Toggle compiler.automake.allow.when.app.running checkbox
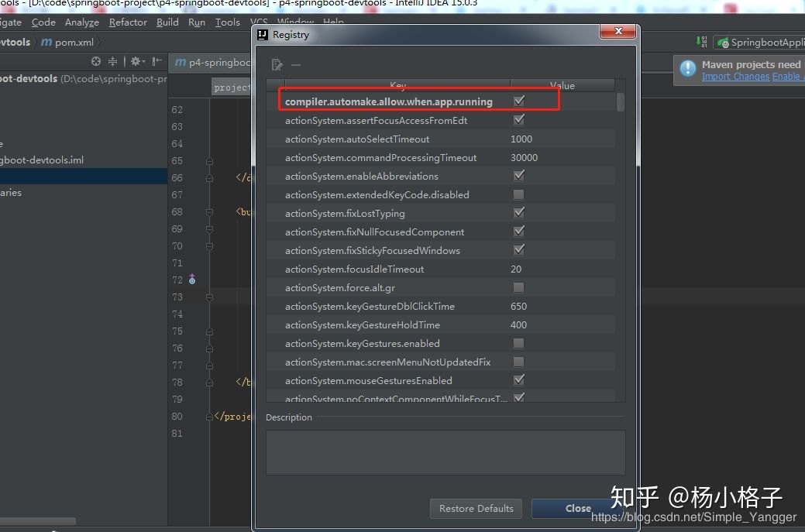Viewport: 805px width, 532px height. pos(519,101)
